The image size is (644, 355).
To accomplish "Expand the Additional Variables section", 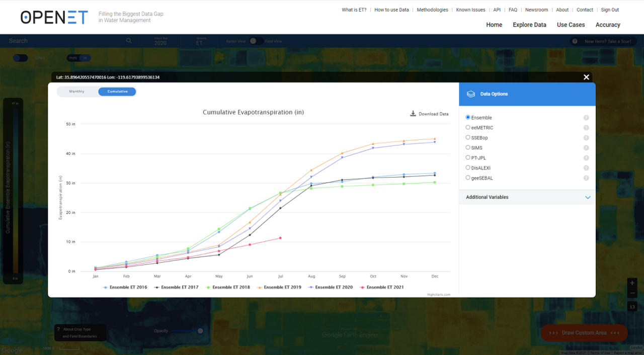I will click(588, 197).
